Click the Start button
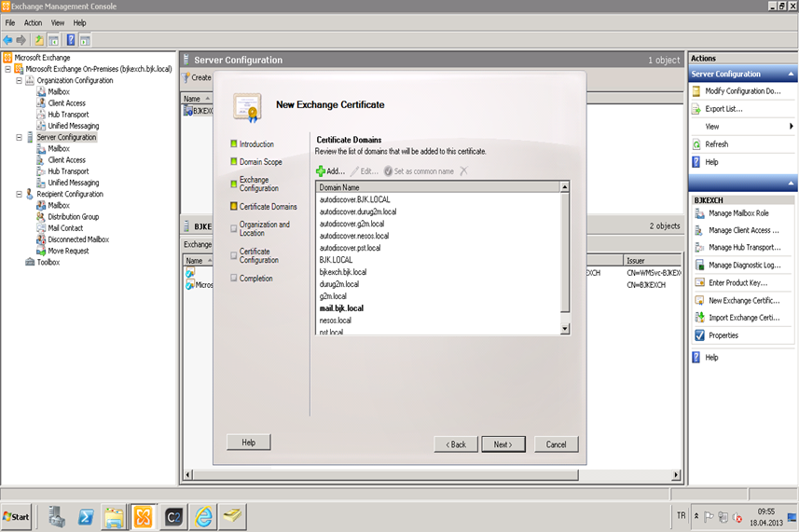 tap(16, 517)
